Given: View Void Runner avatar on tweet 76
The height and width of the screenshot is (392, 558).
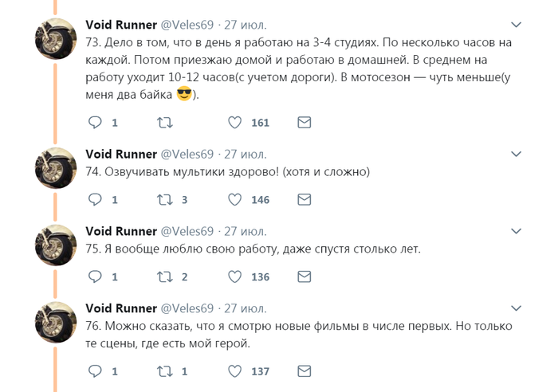Looking at the screenshot, I should click(x=55, y=322).
